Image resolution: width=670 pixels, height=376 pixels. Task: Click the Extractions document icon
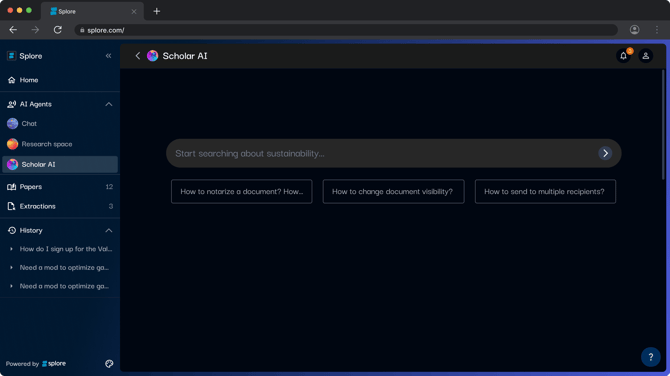point(12,206)
